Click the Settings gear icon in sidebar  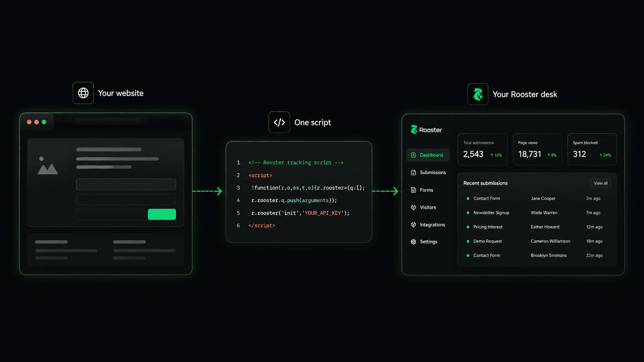click(x=413, y=242)
